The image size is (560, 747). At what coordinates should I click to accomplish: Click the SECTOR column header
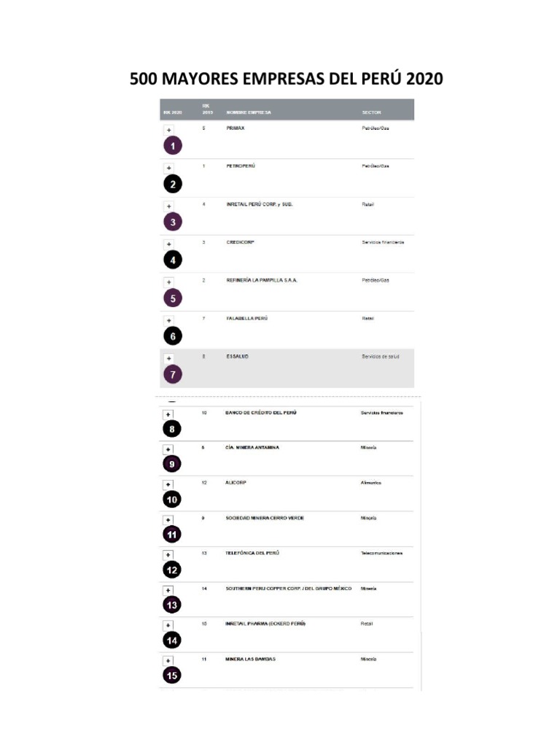click(371, 112)
